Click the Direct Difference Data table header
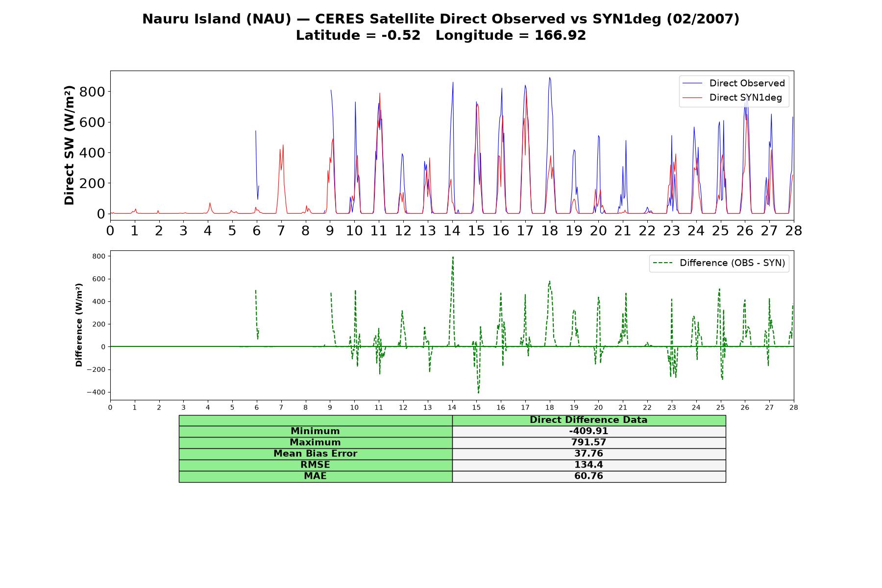Image resolution: width=882 pixels, height=588 pixels. [x=588, y=420]
